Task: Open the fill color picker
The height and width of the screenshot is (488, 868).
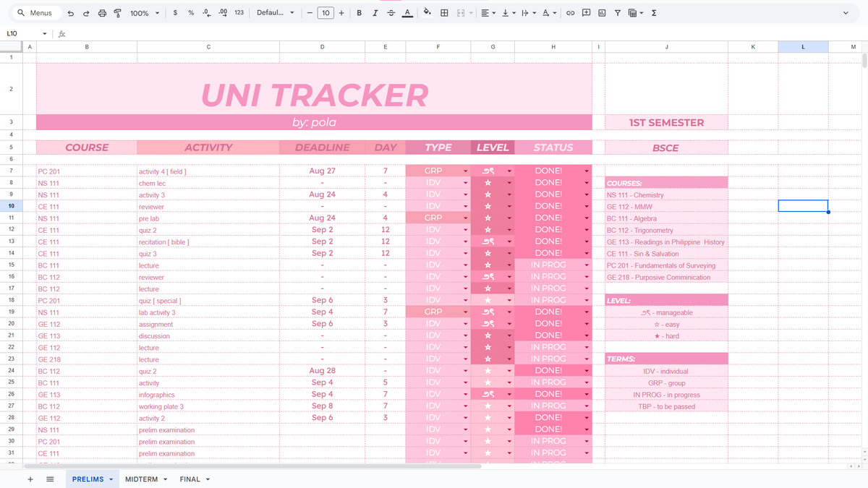Action: point(427,13)
